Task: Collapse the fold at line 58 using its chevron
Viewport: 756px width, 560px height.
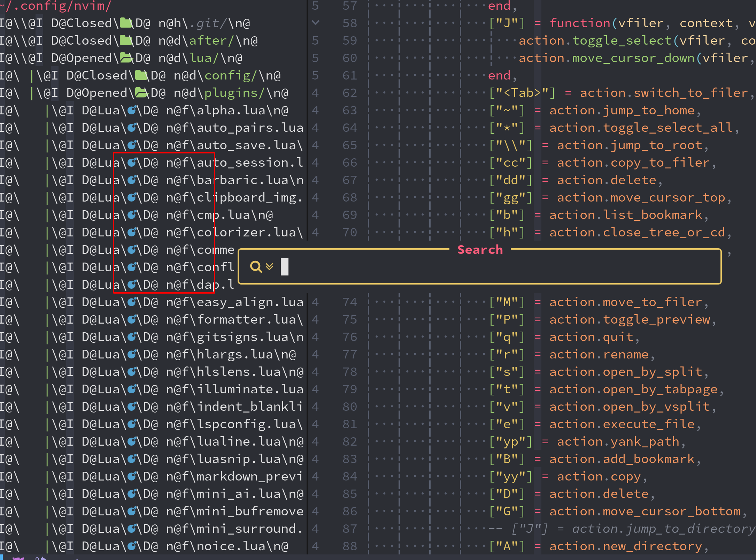Action: (315, 23)
